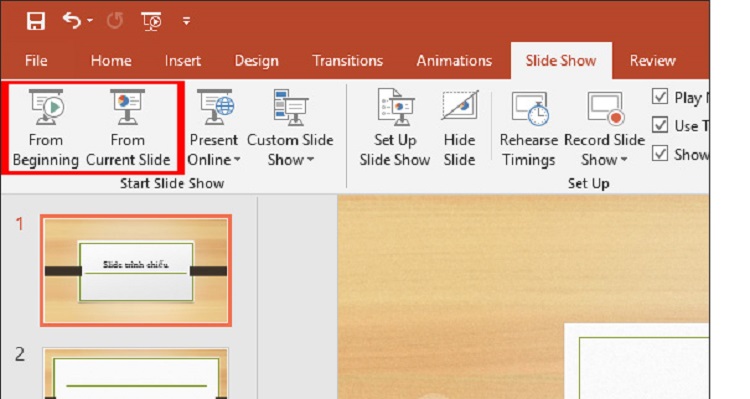Toggle the Play Narrations checkbox

(660, 97)
